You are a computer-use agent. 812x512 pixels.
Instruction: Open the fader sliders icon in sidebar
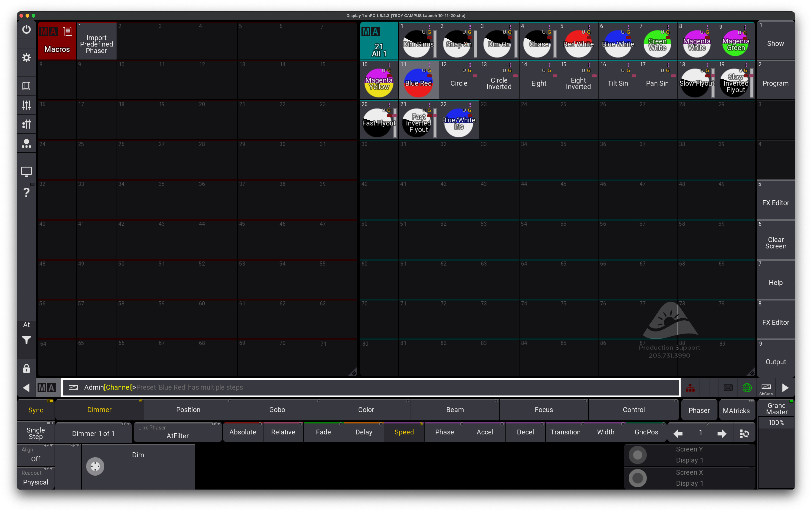[26, 105]
